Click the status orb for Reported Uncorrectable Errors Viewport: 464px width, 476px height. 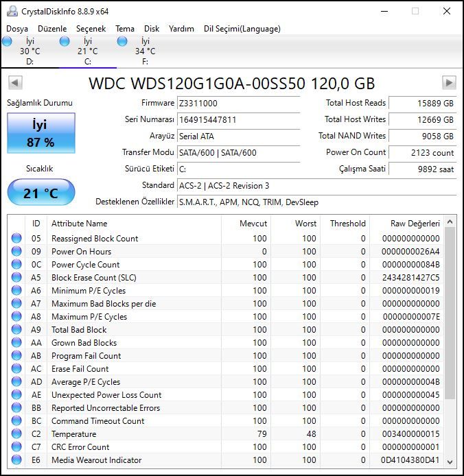coord(16,407)
